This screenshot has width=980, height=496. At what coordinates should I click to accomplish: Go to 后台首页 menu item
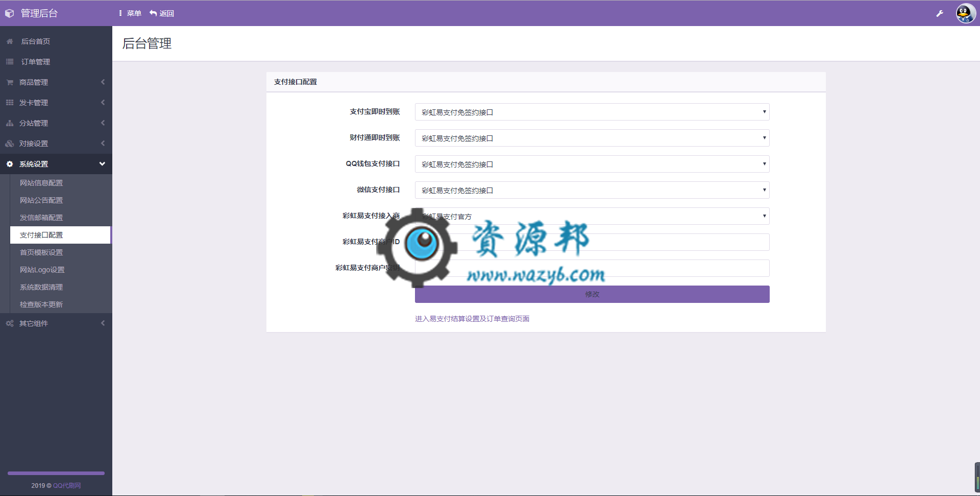[56, 41]
